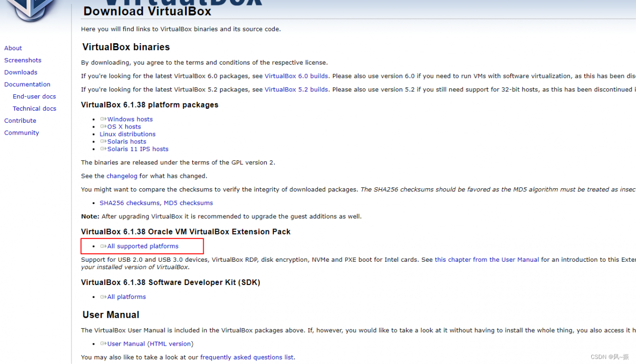Click the 'User Manual' section heading
636x364 pixels.
(111, 315)
